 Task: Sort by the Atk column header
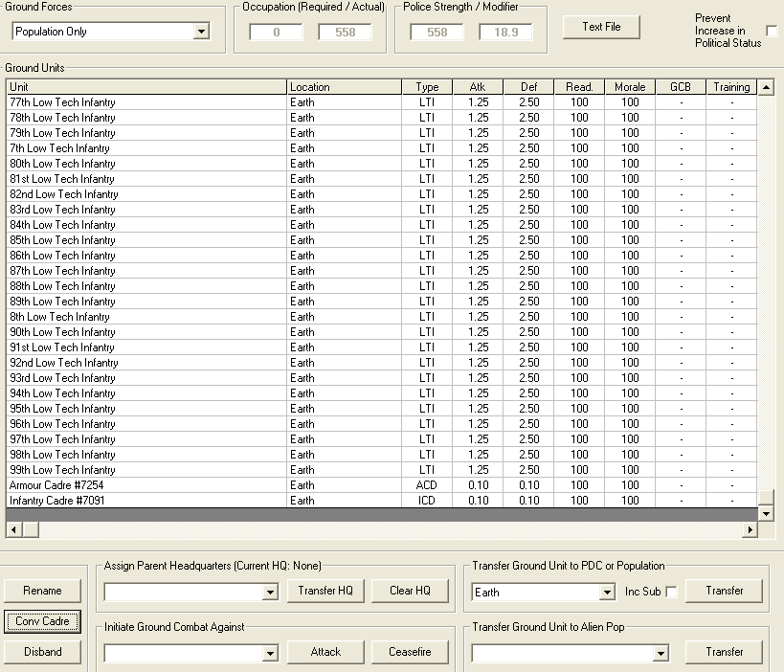pos(478,87)
